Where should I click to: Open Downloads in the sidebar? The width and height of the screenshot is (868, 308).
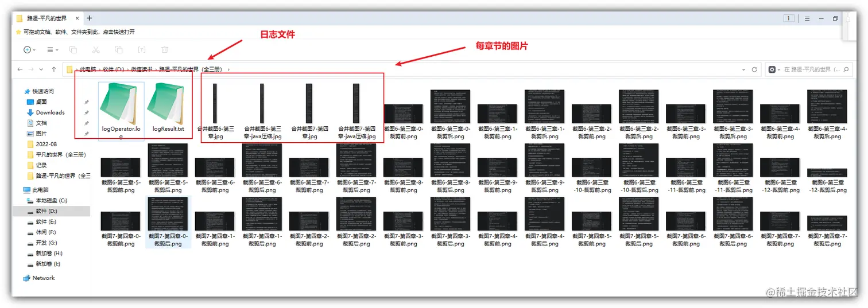click(x=46, y=112)
